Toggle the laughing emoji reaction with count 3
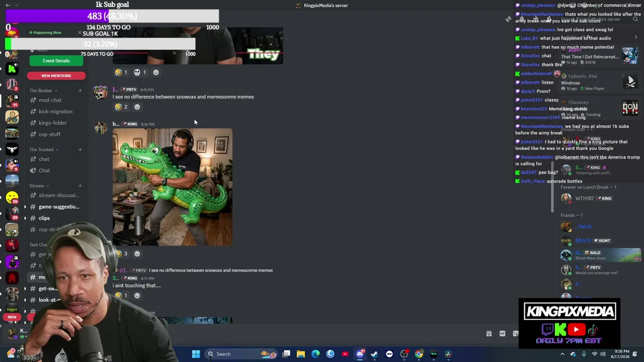Viewport: 644px width, 362px height. click(x=121, y=254)
